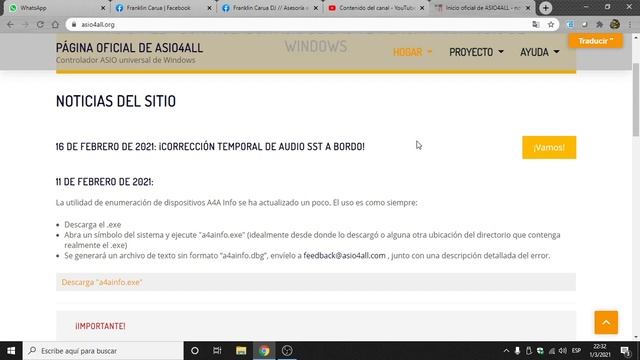Open the network status tray icon

pos(552,351)
